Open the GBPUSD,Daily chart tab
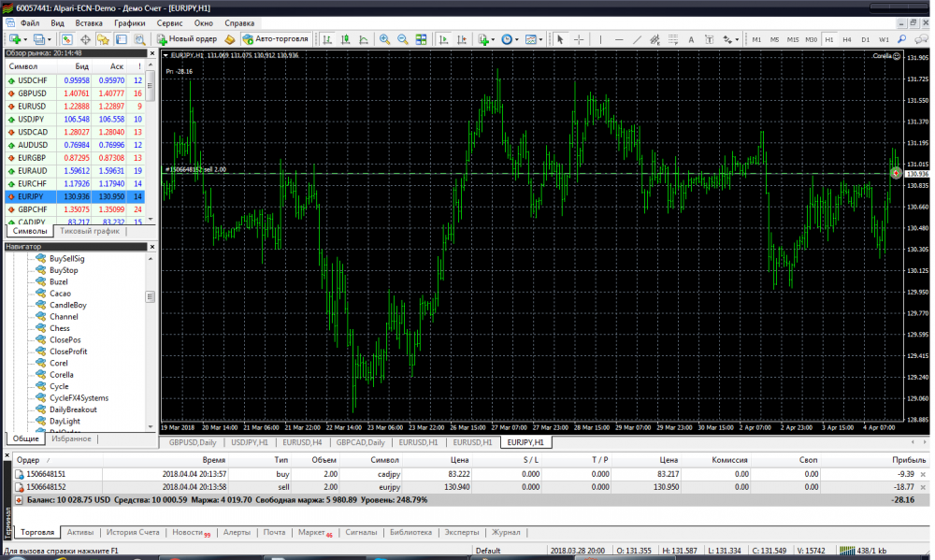Image resolution: width=935 pixels, height=560 pixels. coord(192,442)
